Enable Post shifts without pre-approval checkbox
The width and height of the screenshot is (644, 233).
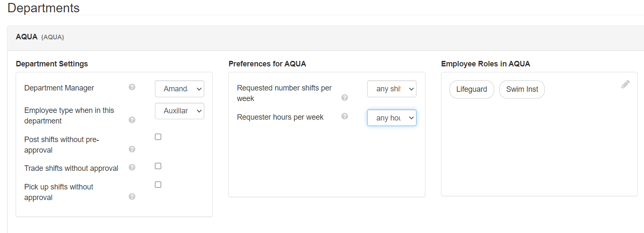pyautogui.click(x=158, y=137)
